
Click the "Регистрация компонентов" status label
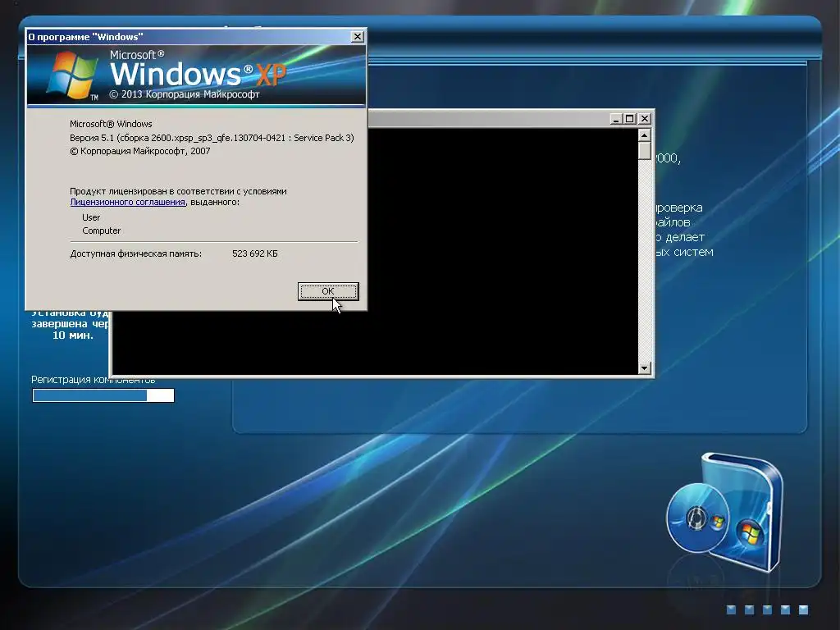coord(94,380)
